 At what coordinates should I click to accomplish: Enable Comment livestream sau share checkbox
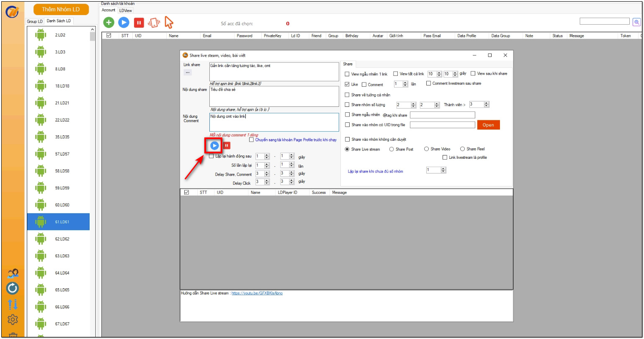[x=428, y=83]
